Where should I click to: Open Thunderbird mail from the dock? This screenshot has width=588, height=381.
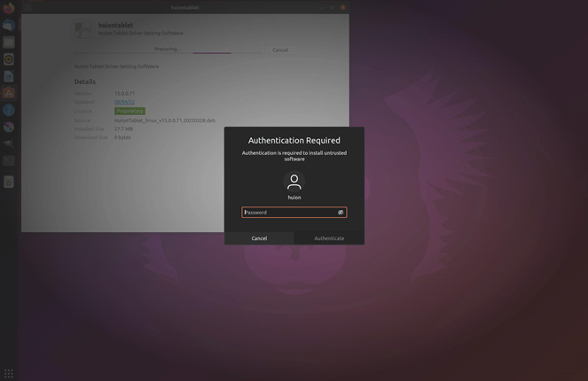(9, 26)
